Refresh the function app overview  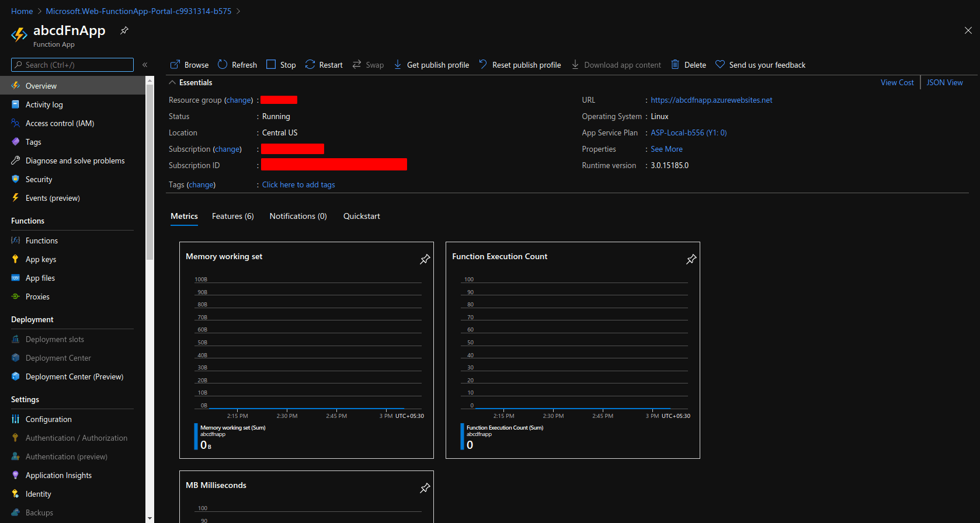point(237,65)
